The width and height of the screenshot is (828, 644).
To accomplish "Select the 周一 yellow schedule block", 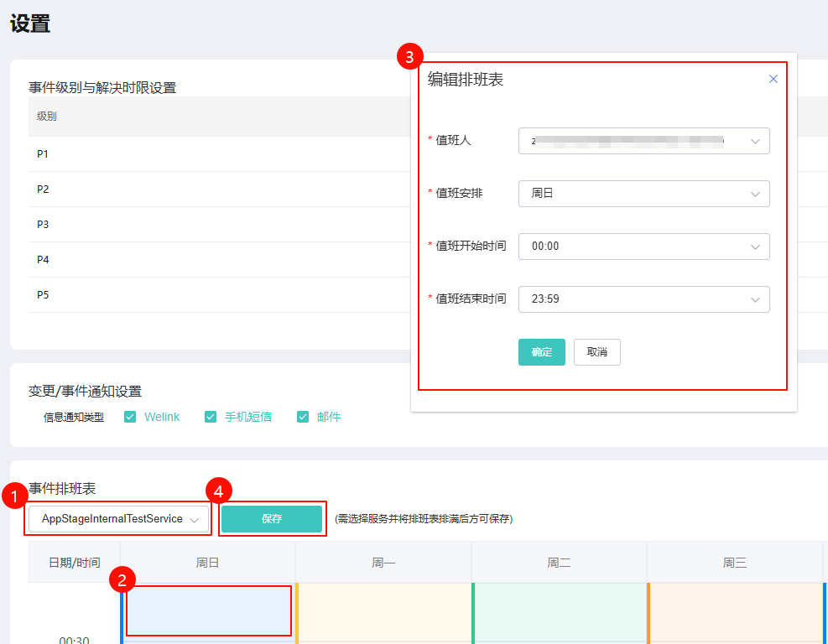I will coord(383,611).
